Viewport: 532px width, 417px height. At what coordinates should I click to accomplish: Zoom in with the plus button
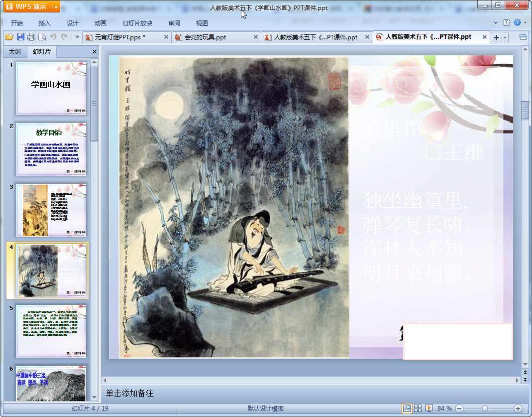pyautogui.click(x=518, y=408)
